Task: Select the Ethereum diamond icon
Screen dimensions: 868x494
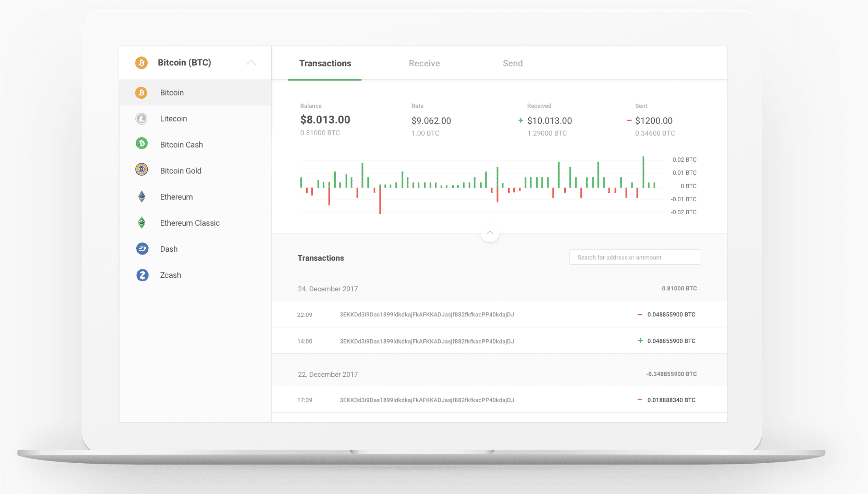Action: point(141,196)
